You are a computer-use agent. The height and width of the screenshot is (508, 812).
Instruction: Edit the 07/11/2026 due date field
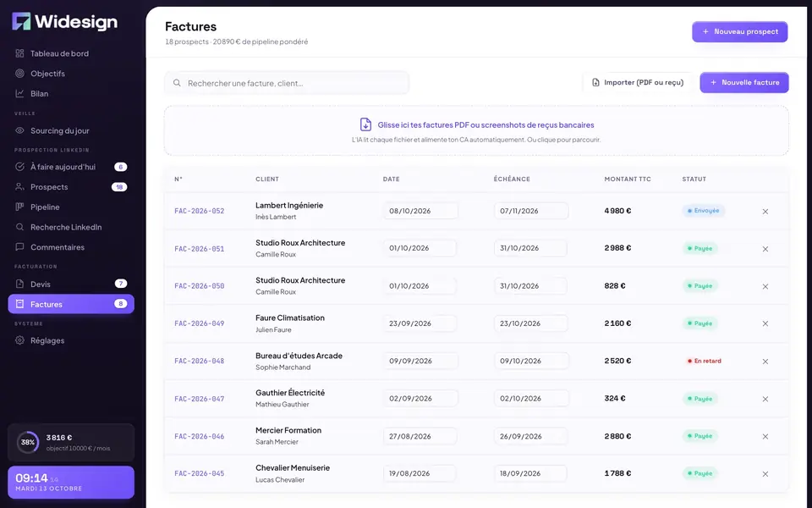(531, 211)
